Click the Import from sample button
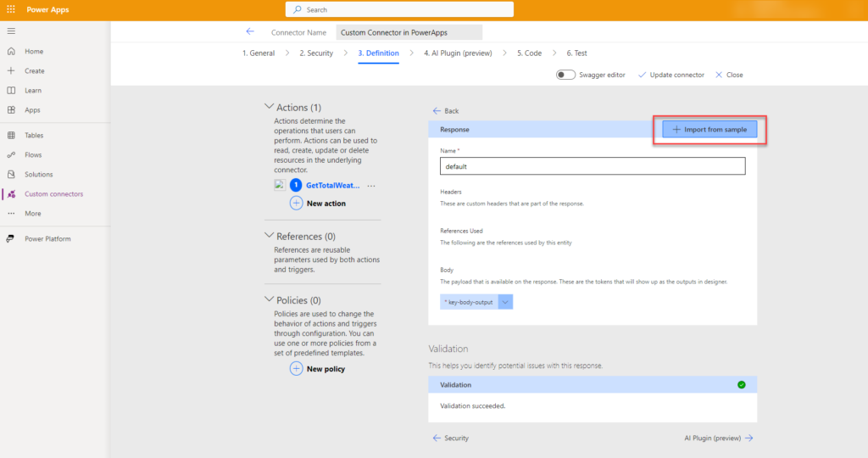The image size is (868, 458). [709, 130]
